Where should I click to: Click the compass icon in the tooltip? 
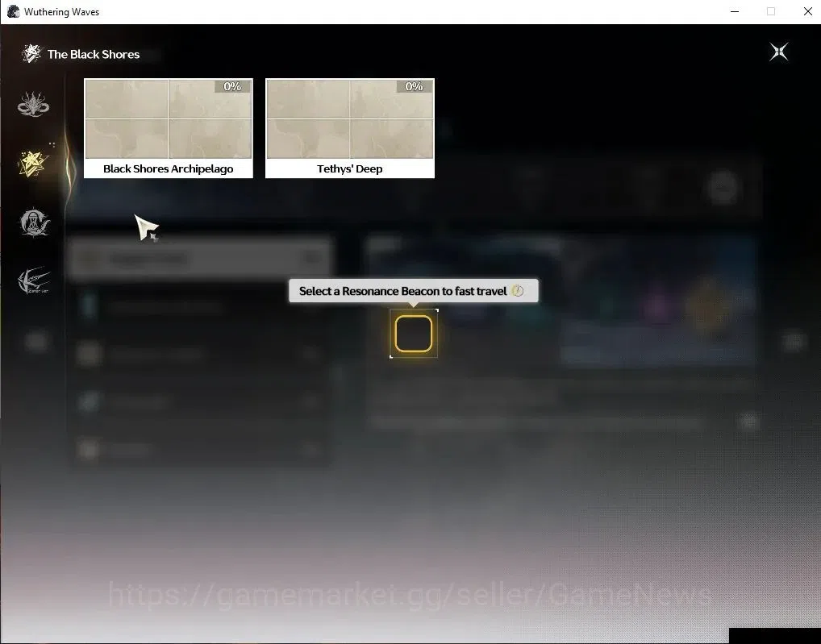[x=517, y=291]
